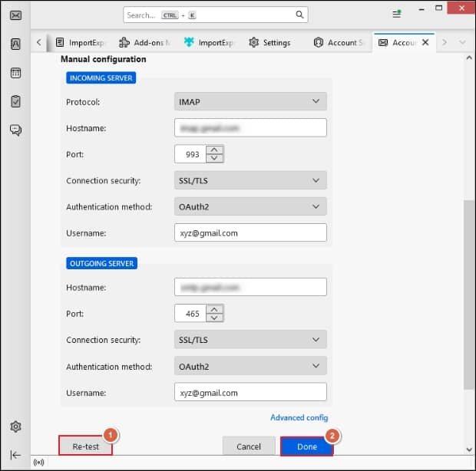Open the Chat space icon
This screenshot has width=476, height=471.
(x=15, y=130)
